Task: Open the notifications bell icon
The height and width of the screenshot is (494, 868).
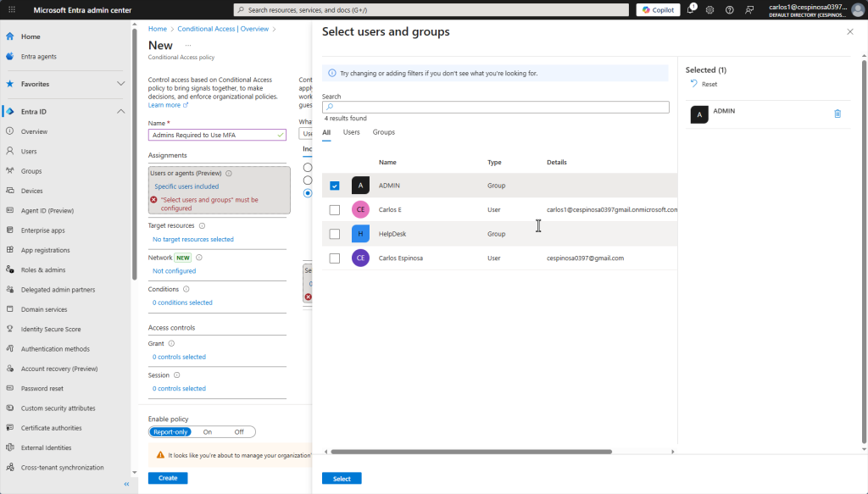Action: [691, 9]
